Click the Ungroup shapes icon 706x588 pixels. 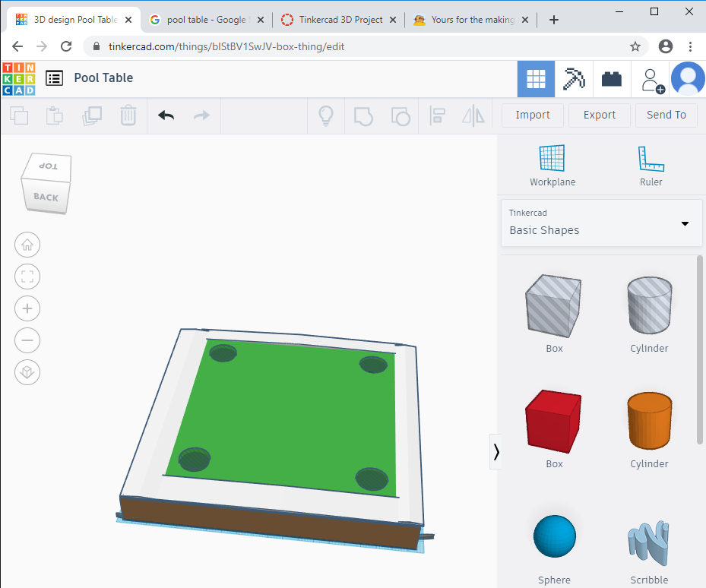(400, 116)
